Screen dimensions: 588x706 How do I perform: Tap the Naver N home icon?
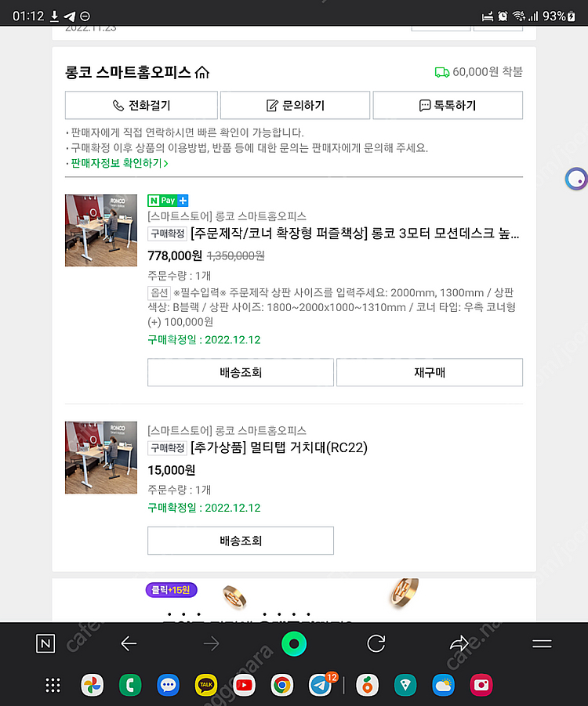click(45, 643)
